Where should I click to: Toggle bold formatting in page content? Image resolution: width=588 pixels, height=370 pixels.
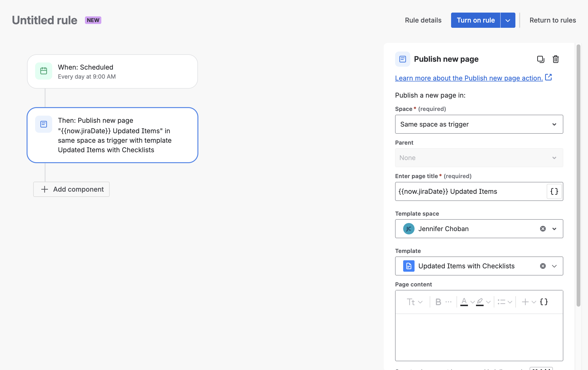point(438,302)
